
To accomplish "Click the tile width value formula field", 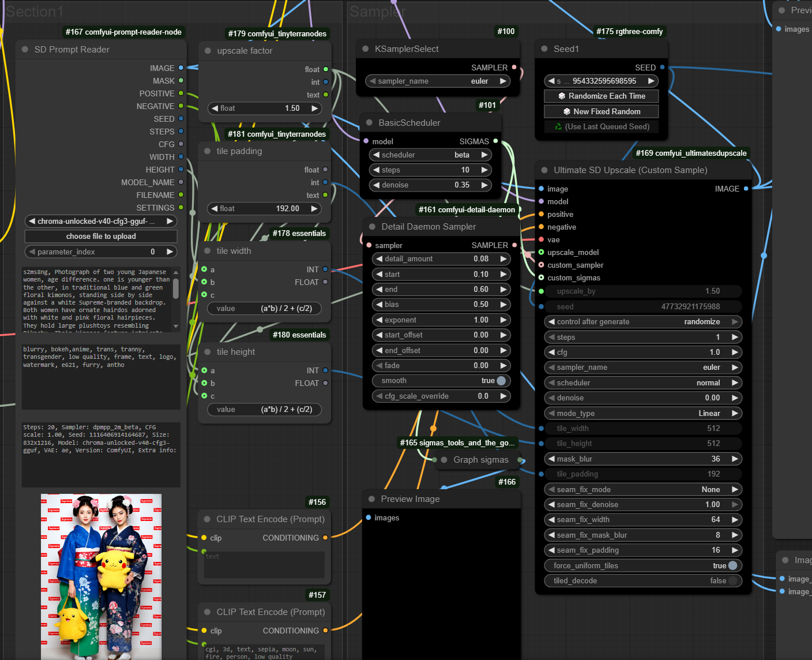I will (x=265, y=309).
